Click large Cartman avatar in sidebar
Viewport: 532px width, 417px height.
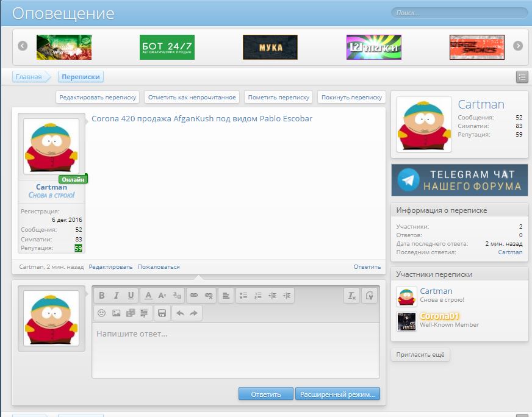tap(424, 124)
